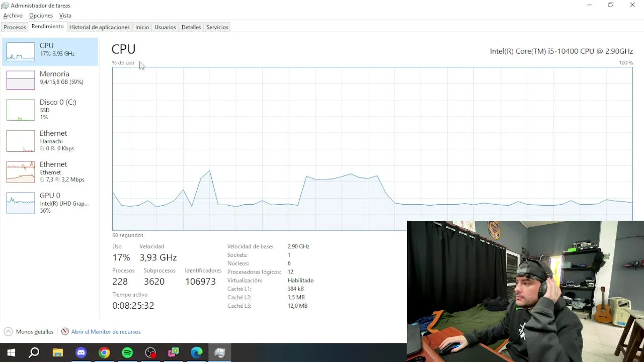
Task: Click the Velocidad de base 2,90 GHz value
Action: [298, 247]
